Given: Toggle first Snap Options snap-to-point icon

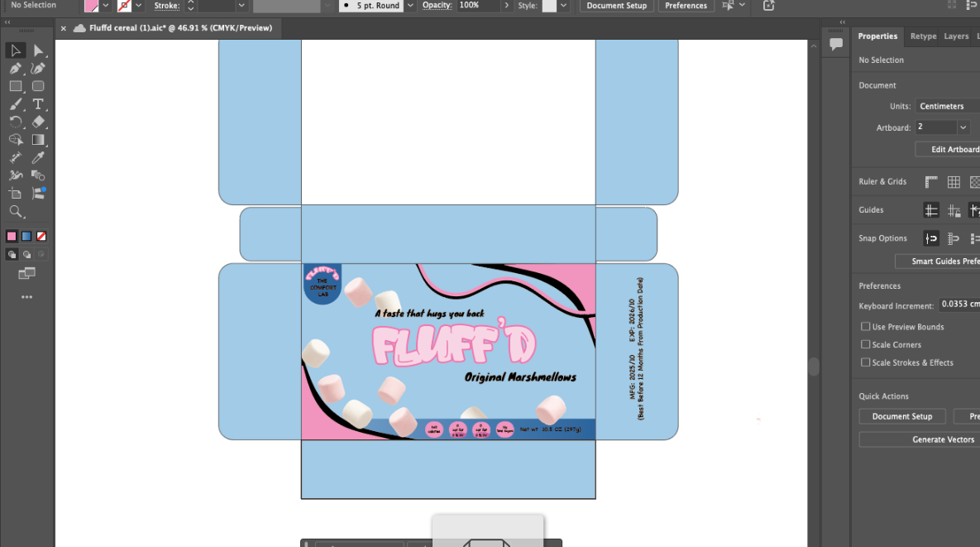Looking at the screenshot, I should (931, 238).
